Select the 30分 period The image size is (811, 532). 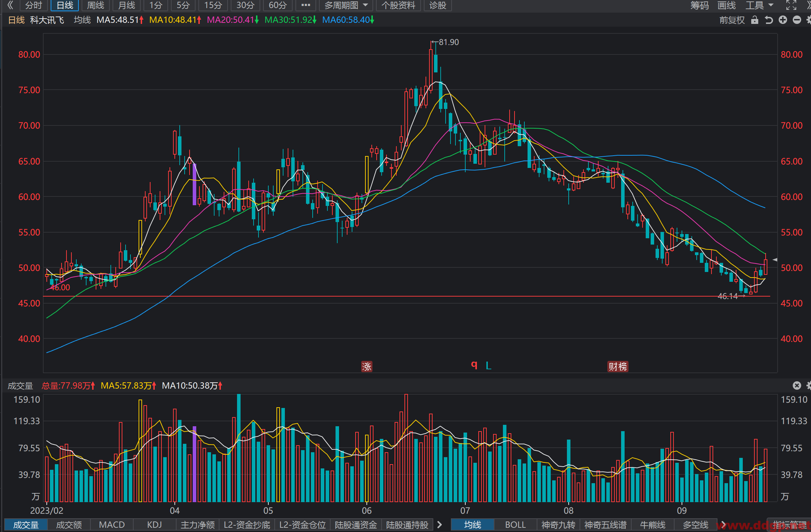pyautogui.click(x=245, y=5)
